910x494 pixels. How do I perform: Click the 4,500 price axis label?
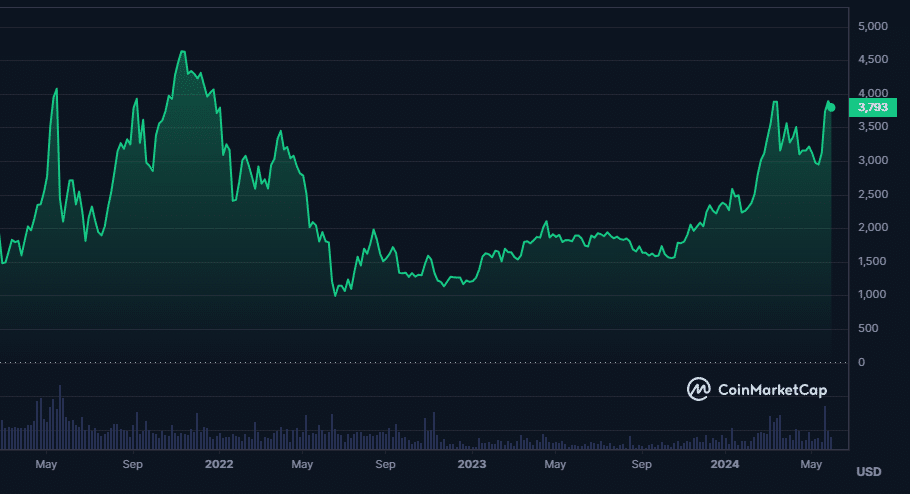pyautogui.click(x=874, y=60)
